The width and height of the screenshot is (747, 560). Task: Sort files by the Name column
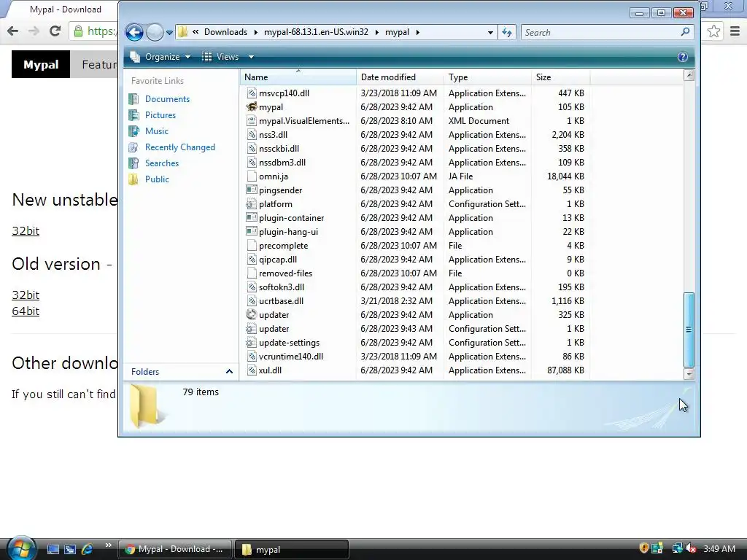point(298,77)
